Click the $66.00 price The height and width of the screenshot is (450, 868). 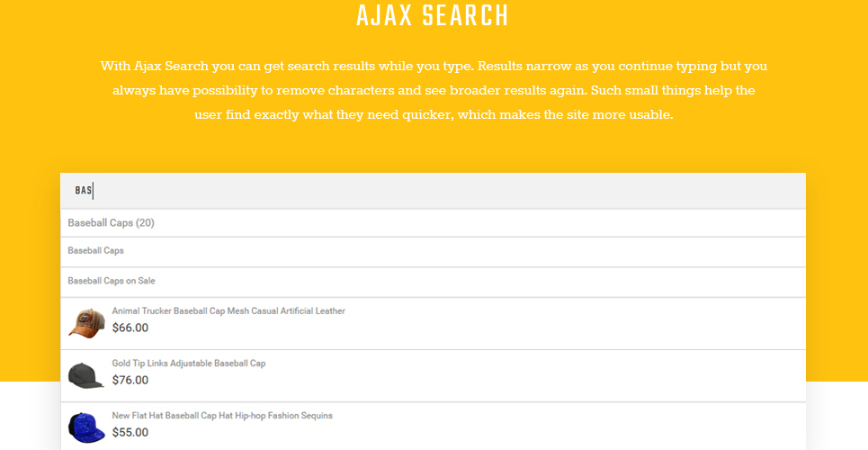pyautogui.click(x=130, y=328)
